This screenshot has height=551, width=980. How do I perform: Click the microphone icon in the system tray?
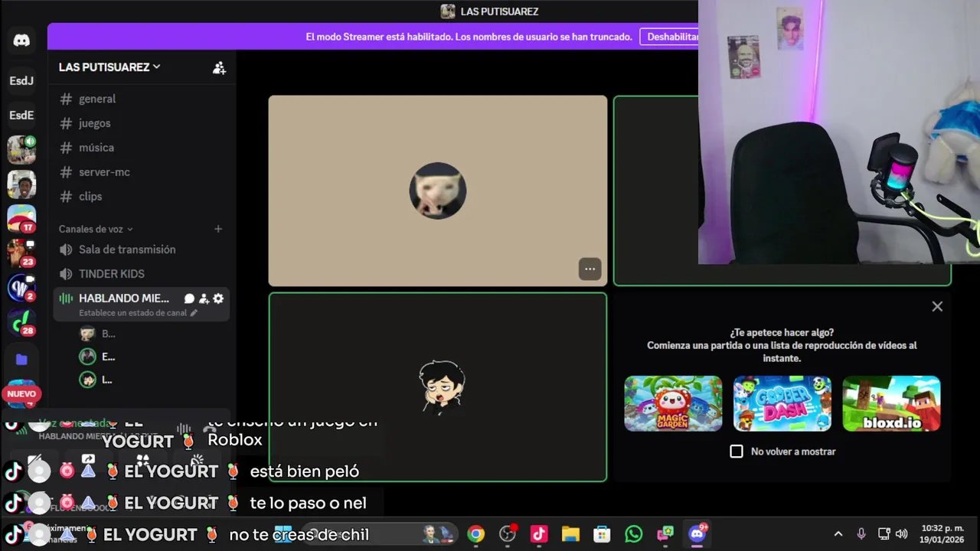click(x=861, y=534)
